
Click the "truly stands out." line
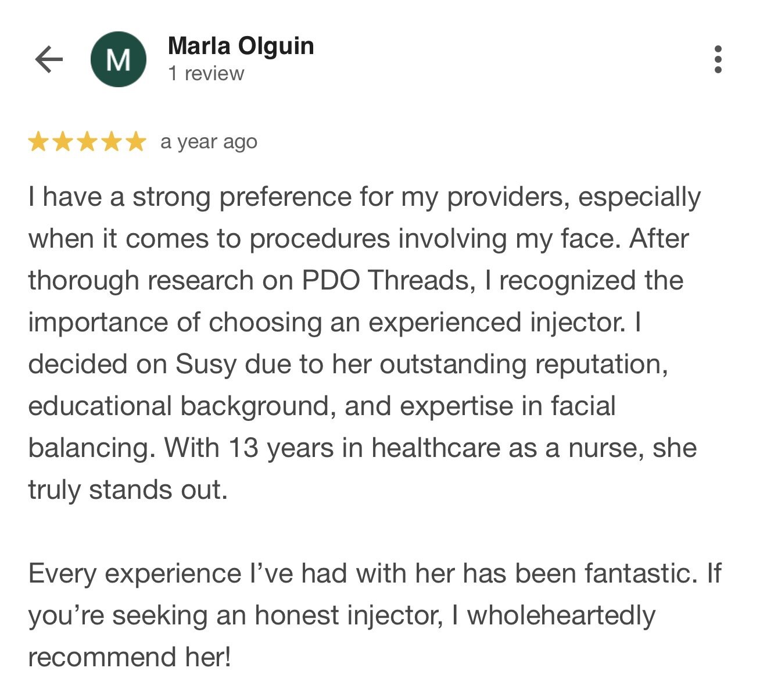point(128,490)
